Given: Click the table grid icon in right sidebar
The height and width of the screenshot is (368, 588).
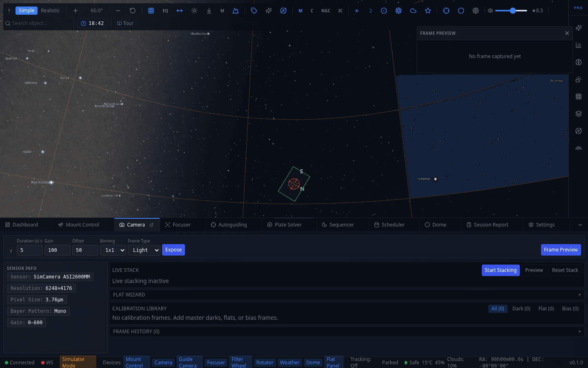Looking at the screenshot, I should coord(579,96).
